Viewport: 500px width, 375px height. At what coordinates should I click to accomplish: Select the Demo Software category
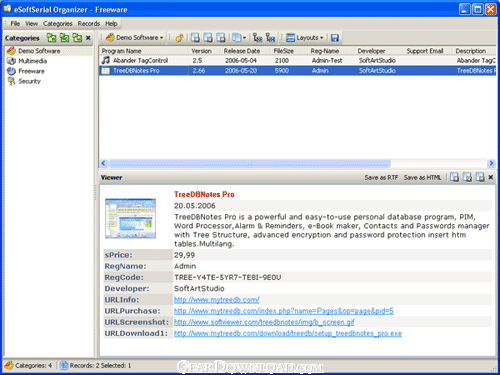click(39, 51)
